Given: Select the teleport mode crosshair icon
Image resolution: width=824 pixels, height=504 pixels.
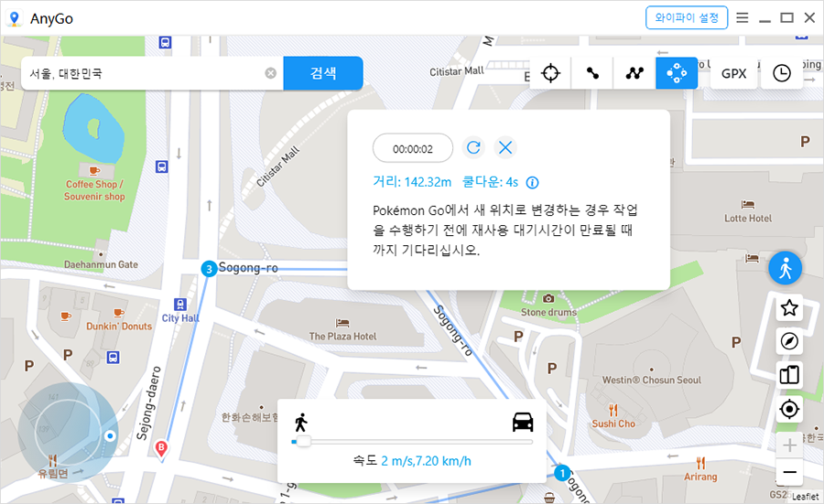Looking at the screenshot, I should (x=550, y=73).
